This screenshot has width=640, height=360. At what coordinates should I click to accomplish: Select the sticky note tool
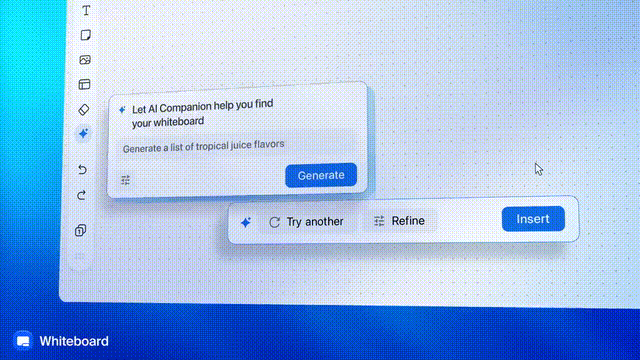tap(85, 35)
